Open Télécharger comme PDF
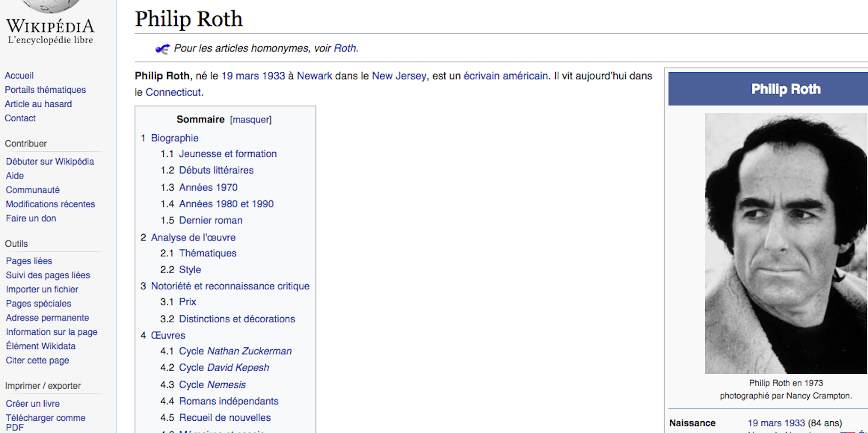The height and width of the screenshot is (433, 868). click(45, 418)
